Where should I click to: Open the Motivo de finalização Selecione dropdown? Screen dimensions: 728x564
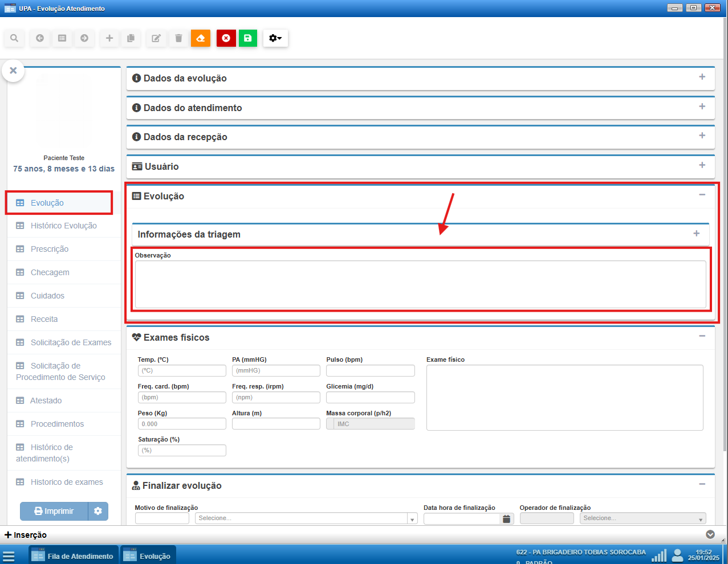306,518
